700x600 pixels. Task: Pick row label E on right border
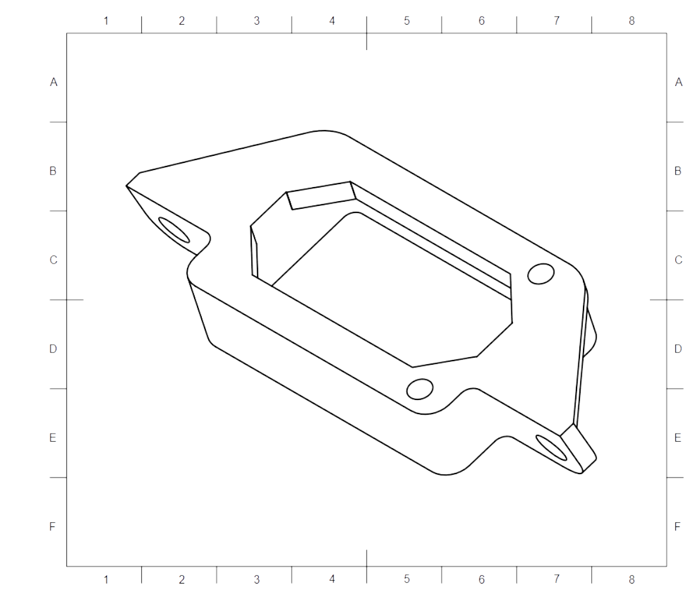pos(678,438)
